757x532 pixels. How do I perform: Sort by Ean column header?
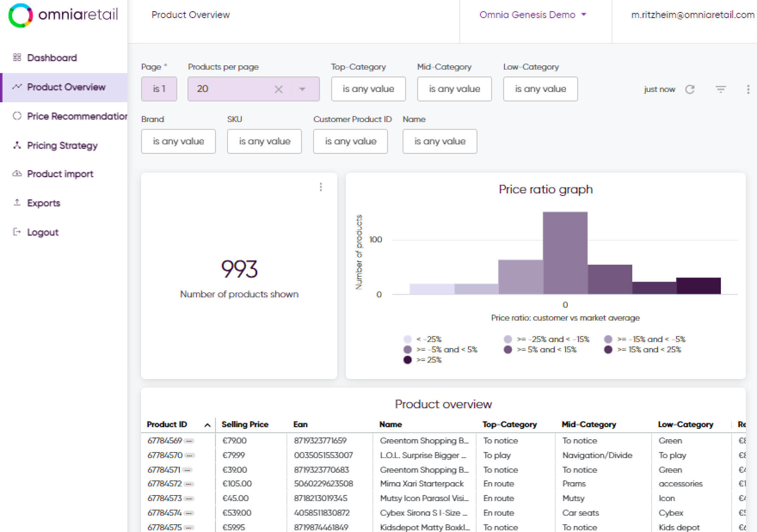[300, 425]
